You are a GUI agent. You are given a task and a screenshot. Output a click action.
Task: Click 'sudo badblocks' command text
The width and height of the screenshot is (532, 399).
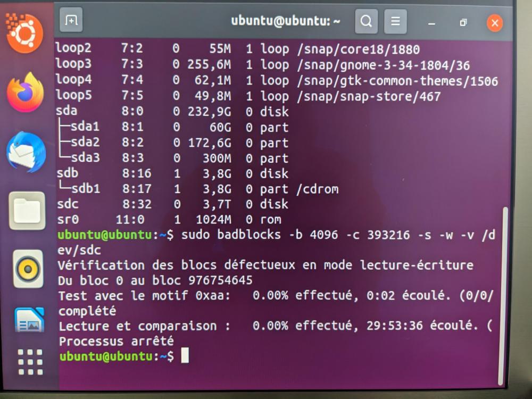pos(231,235)
